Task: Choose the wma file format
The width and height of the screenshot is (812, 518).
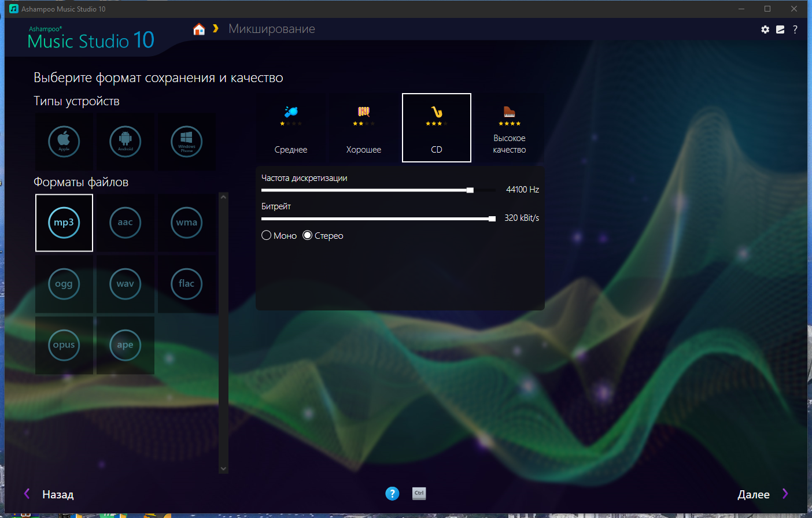Action: tap(186, 223)
